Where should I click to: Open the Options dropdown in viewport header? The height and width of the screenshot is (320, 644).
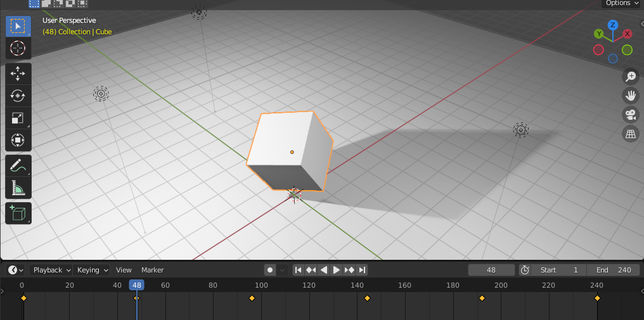click(x=622, y=3)
